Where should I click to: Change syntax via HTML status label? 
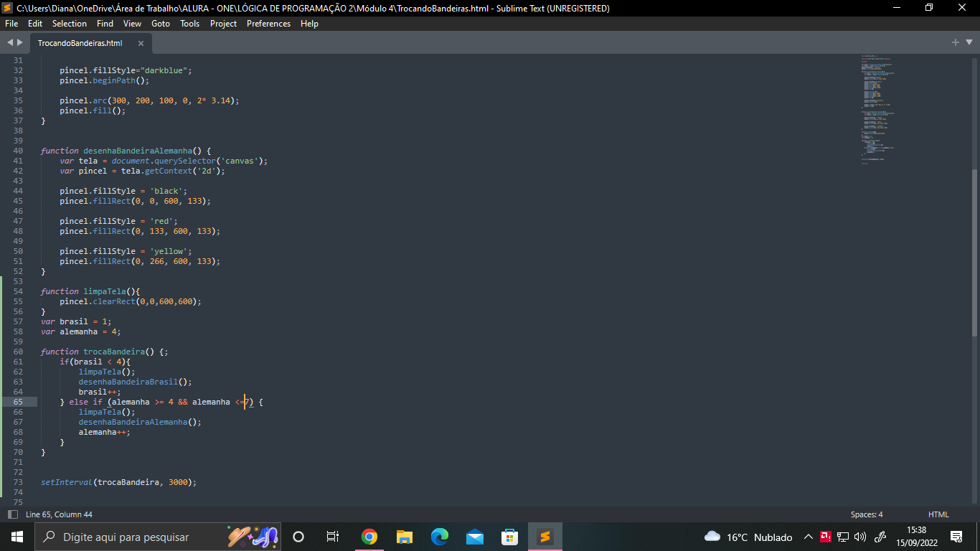point(938,514)
